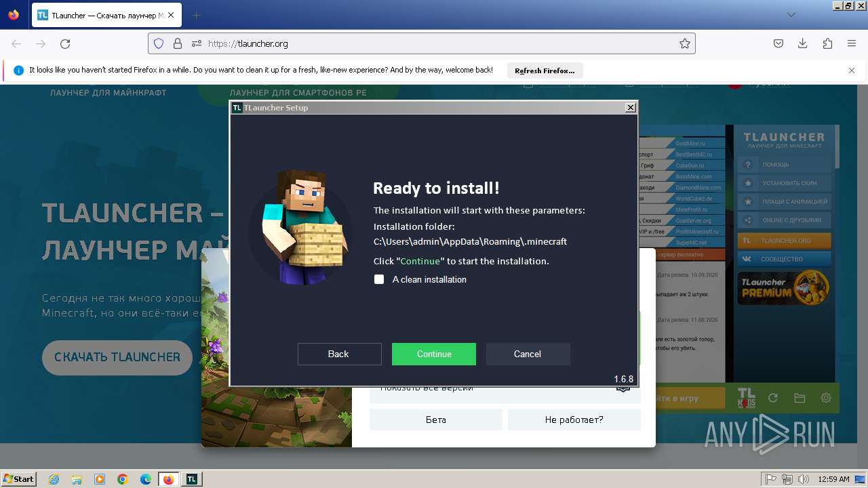
Task: Click the Firefox forward arrow
Action: [41, 43]
